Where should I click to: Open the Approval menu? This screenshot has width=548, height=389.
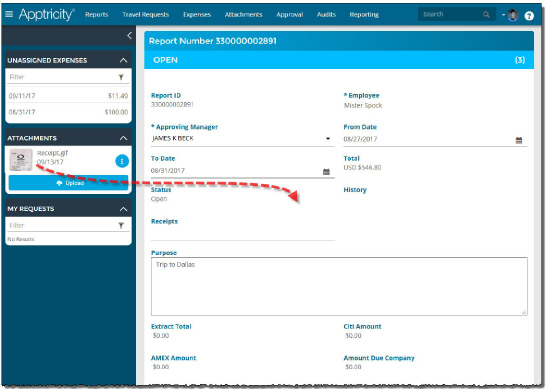coord(289,15)
